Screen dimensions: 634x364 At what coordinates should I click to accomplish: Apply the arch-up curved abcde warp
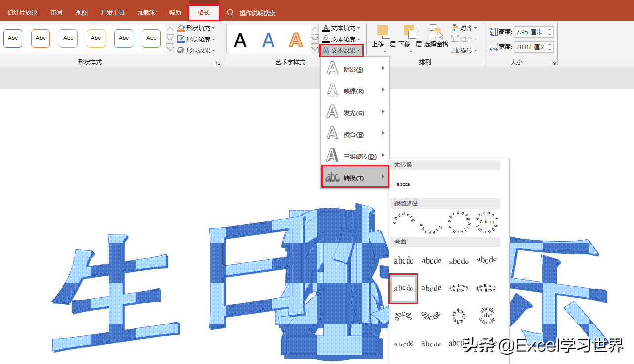(x=404, y=316)
